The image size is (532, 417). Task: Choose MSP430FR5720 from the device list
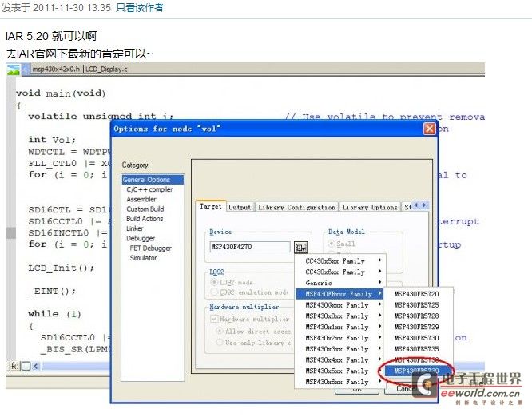[x=419, y=294]
